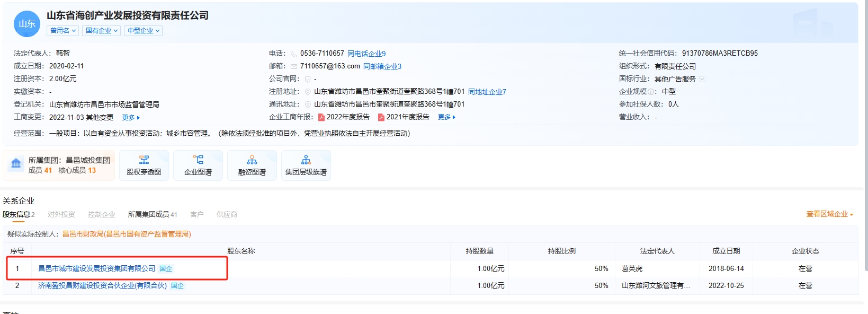868x314 pixels.
Task: Expand 更多 next to annual reports
Action: tap(447, 117)
